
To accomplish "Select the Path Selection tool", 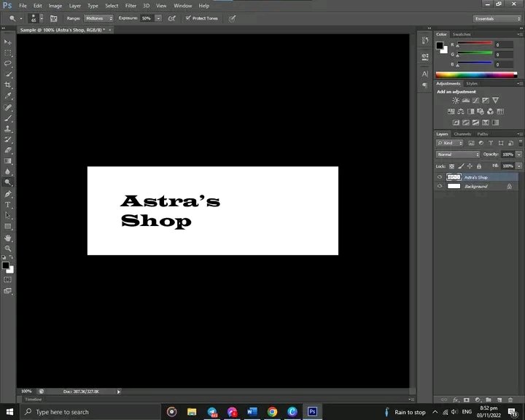I will click(7, 216).
